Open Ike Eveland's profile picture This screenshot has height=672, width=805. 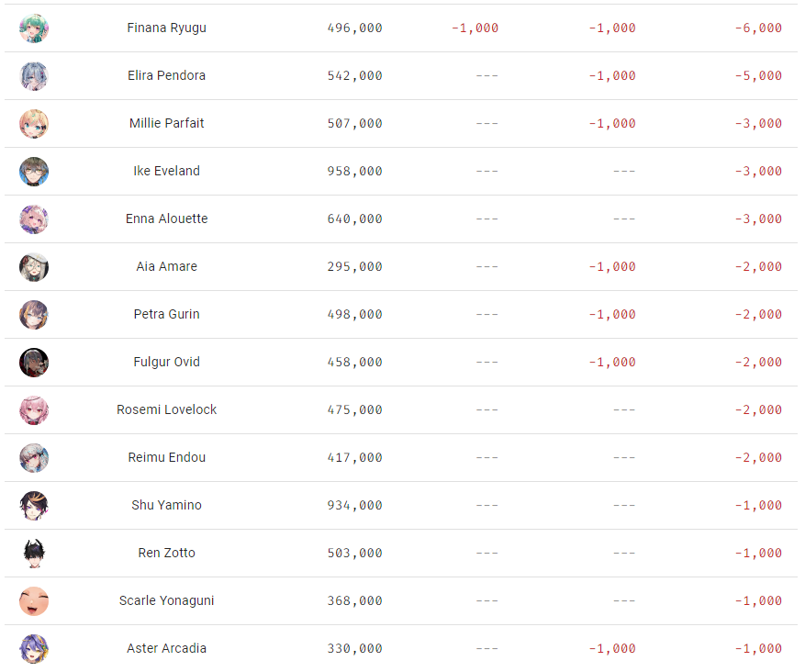pos(34,172)
